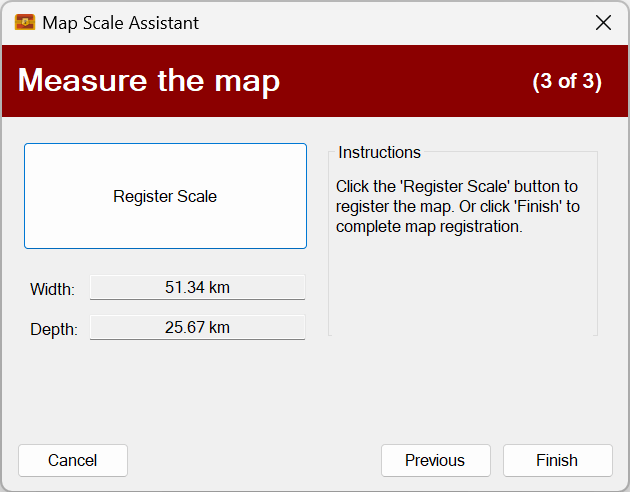Screen dimensions: 630x492
Task: Click blank space inside Instructions box below text
Action: [462, 290]
